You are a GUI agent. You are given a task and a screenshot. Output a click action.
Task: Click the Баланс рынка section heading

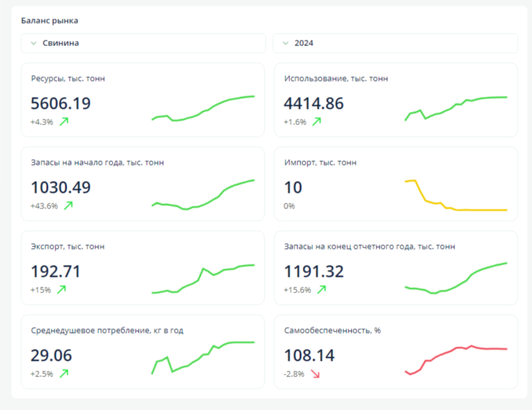coord(50,21)
